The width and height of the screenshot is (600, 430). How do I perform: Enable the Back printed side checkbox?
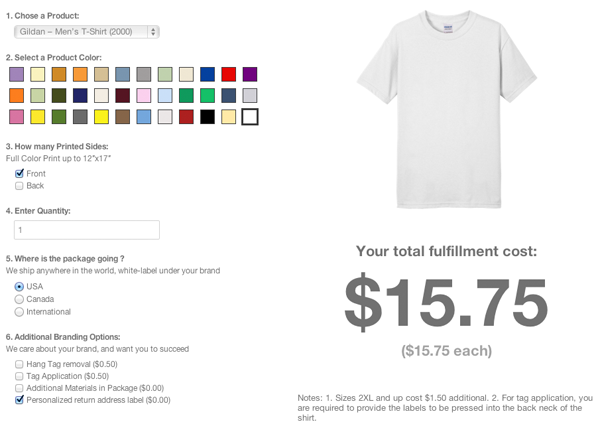click(20, 186)
